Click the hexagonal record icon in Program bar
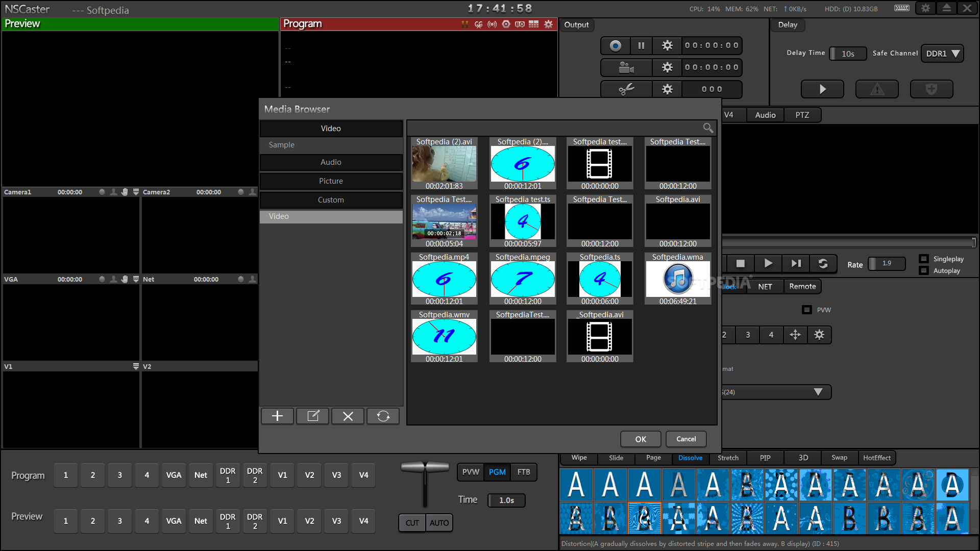The width and height of the screenshot is (980, 551). point(506,24)
